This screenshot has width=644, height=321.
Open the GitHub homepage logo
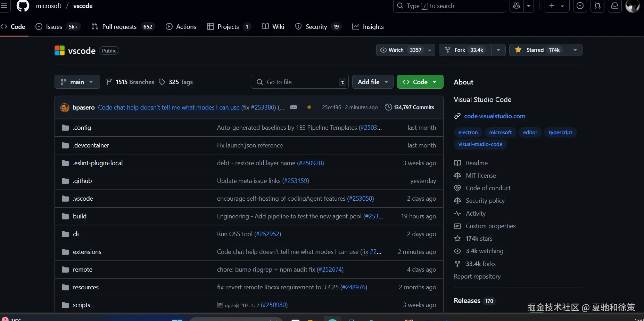(x=23, y=6)
